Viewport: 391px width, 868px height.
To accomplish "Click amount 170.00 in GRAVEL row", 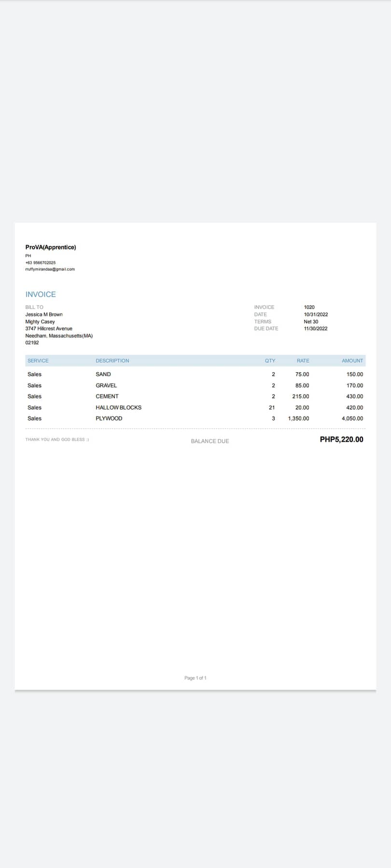I will point(355,385).
